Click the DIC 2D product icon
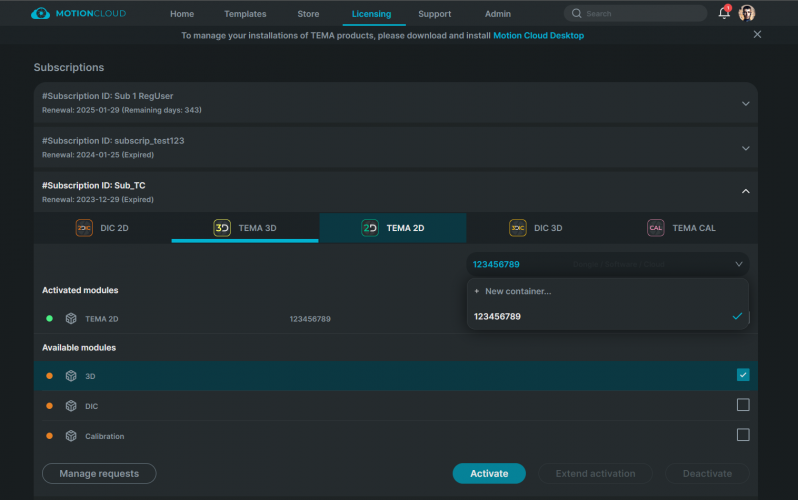798x500 pixels. pyautogui.click(x=84, y=228)
